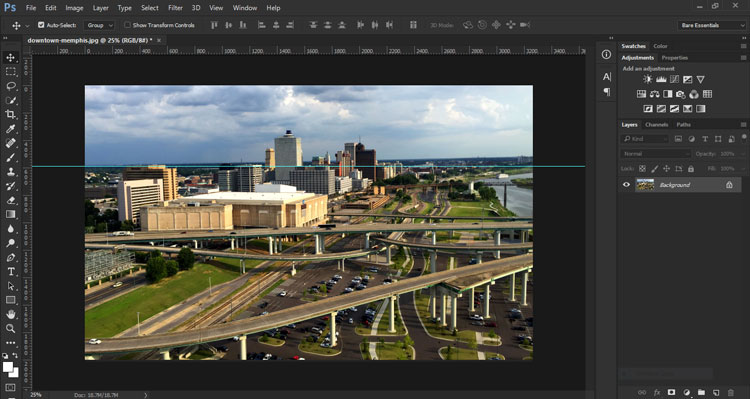This screenshot has width=750, height=399.
Task: Add a Channel Mixer adjustment
Action: click(694, 94)
